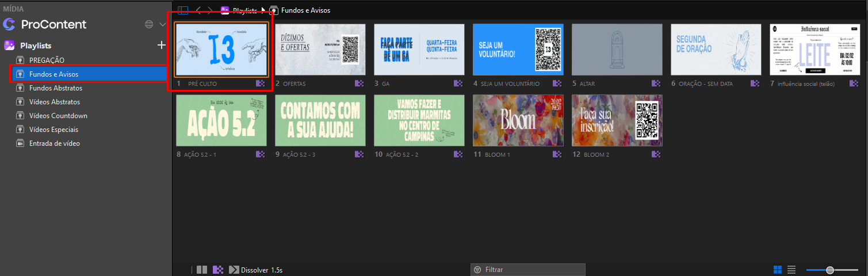Viewport: 868px width, 276px height.
Task: Select the AÇÃO 5.2 - 2 thumbnail
Action: [x=419, y=120]
